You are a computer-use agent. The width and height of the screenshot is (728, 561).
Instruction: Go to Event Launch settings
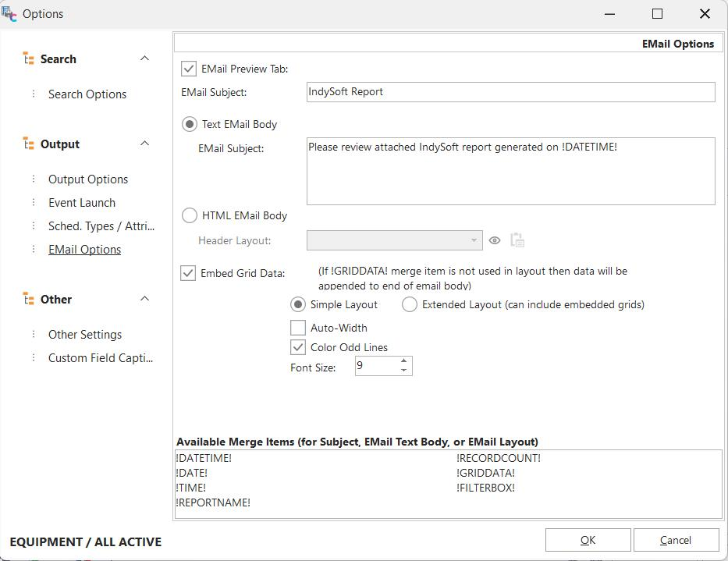click(82, 203)
